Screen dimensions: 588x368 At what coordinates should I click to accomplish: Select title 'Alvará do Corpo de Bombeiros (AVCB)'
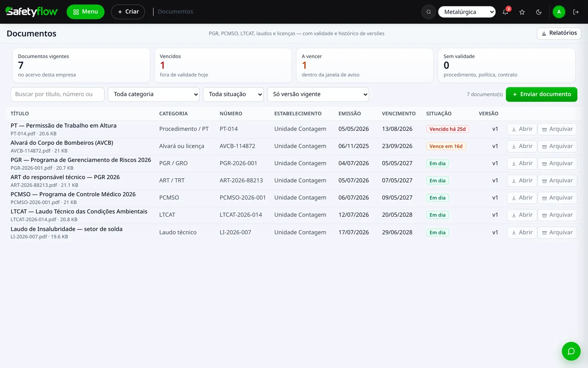pos(62,143)
